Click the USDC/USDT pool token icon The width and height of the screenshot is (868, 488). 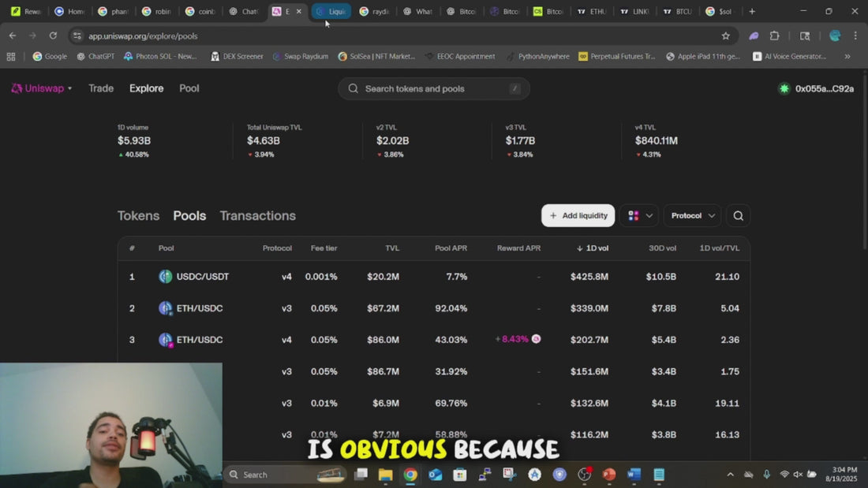tap(165, 277)
